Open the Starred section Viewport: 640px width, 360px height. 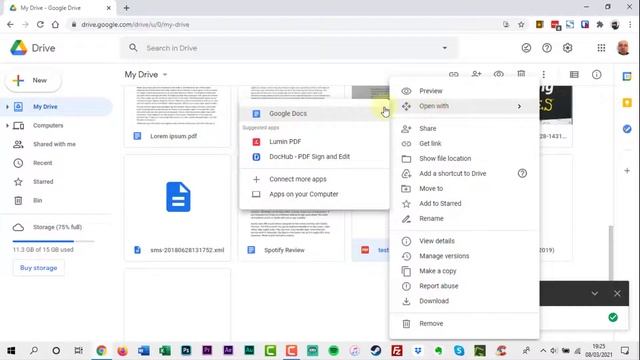43,182
